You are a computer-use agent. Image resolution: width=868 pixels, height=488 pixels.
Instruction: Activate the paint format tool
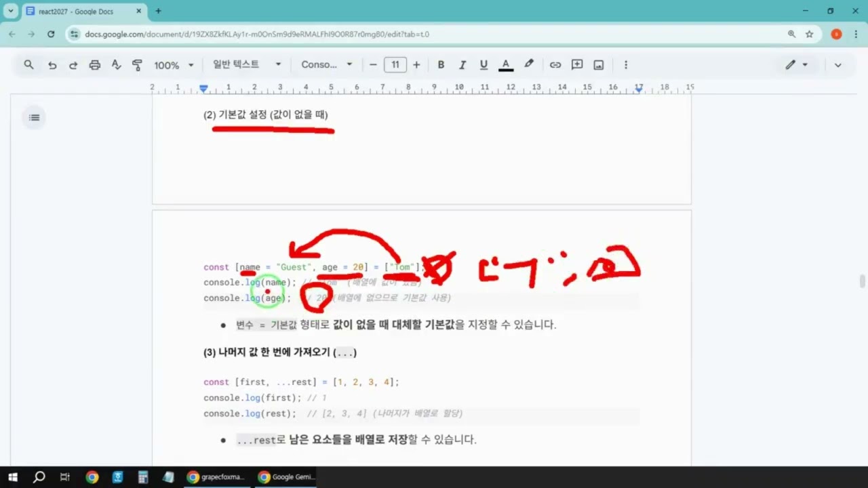pos(137,65)
